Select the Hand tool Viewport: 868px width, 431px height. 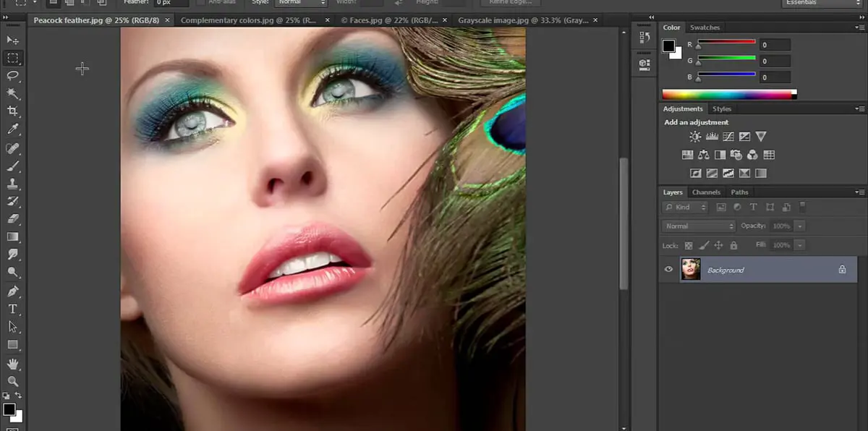point(13,364)
